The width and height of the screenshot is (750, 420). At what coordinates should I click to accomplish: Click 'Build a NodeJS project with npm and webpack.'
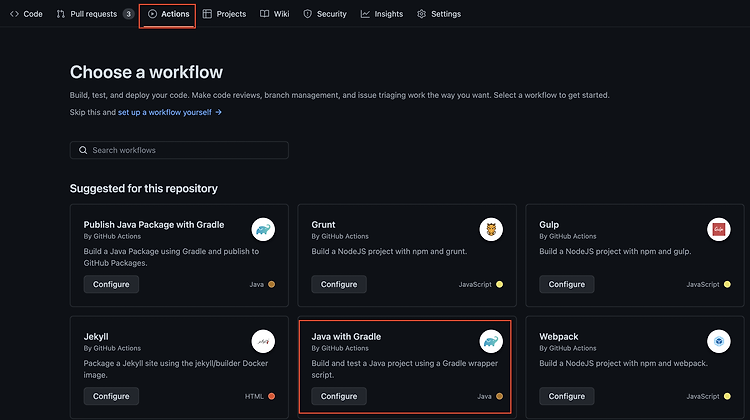(x=624, y=363)
